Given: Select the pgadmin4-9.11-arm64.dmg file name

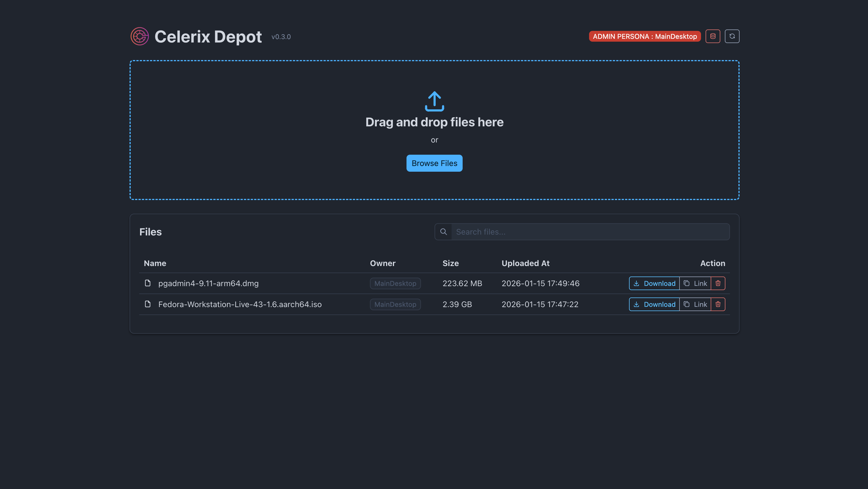Looking at the screenshot, I should 208,283.
